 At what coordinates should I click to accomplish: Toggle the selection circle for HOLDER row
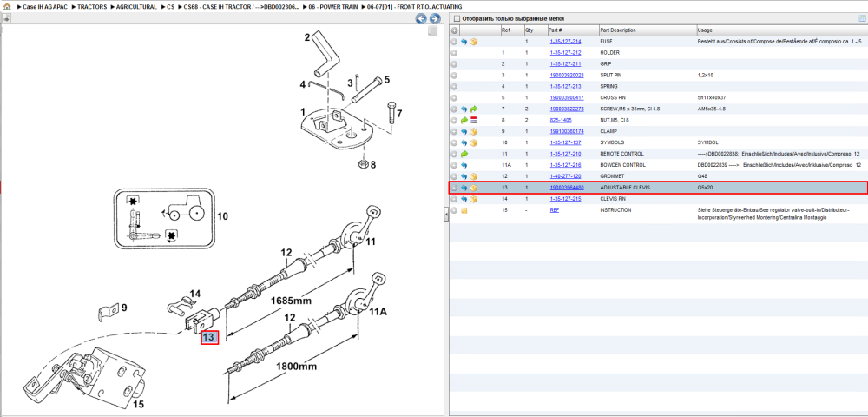[x=455, y=53]
